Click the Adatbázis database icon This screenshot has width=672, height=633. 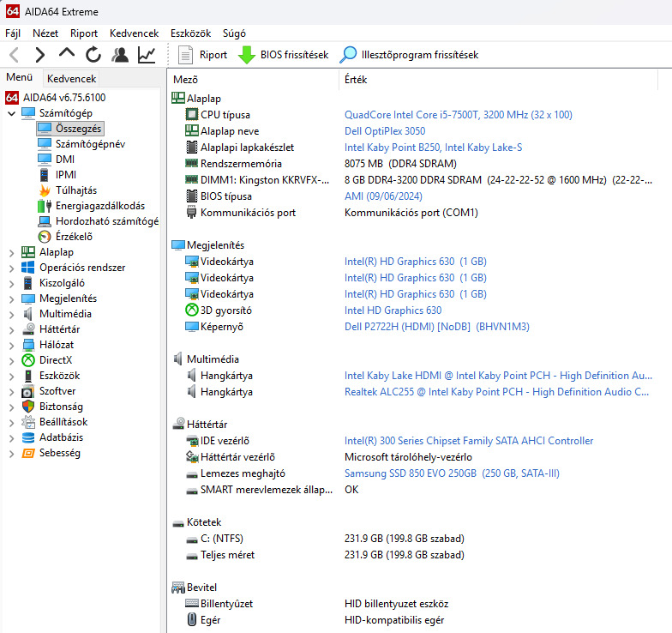pos(28,437)
